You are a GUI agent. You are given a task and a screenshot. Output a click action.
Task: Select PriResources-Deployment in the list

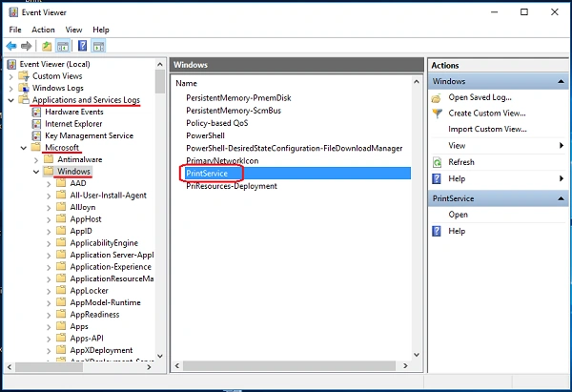tap(232, 186)
